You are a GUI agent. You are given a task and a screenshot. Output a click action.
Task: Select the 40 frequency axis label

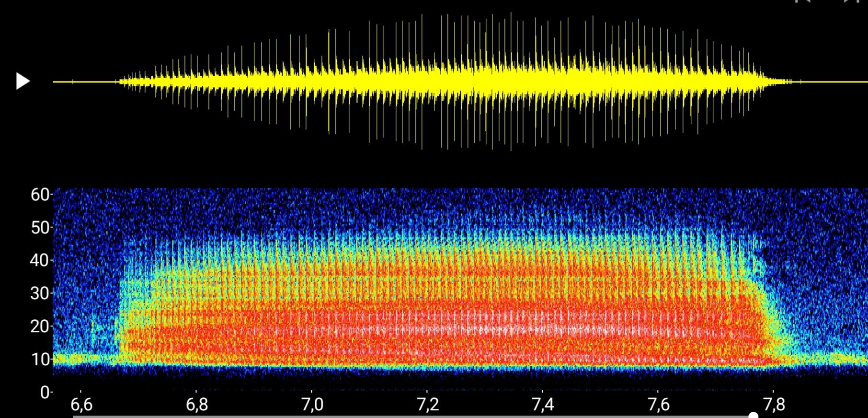(40, 260)
